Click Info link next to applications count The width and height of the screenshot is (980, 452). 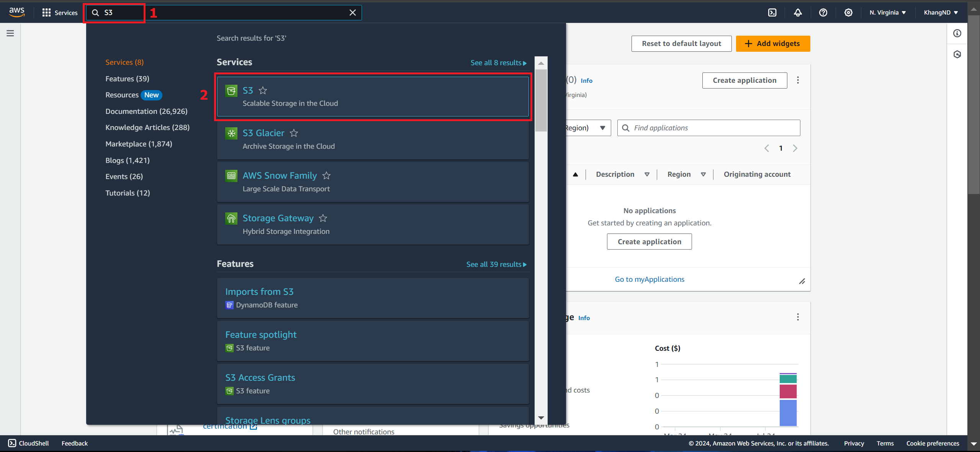point(586,81)
